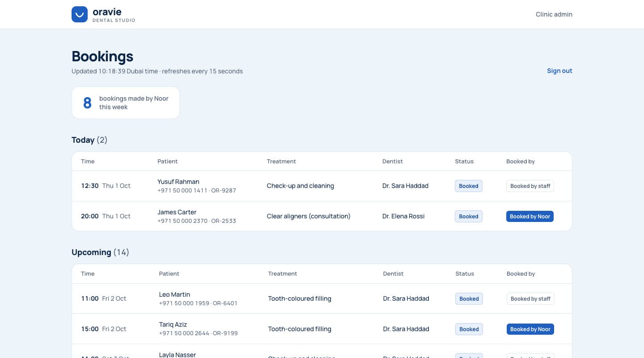Click the 20:00 Thu 1 Oct time cell
644x358 pixels.
[106, 216]
